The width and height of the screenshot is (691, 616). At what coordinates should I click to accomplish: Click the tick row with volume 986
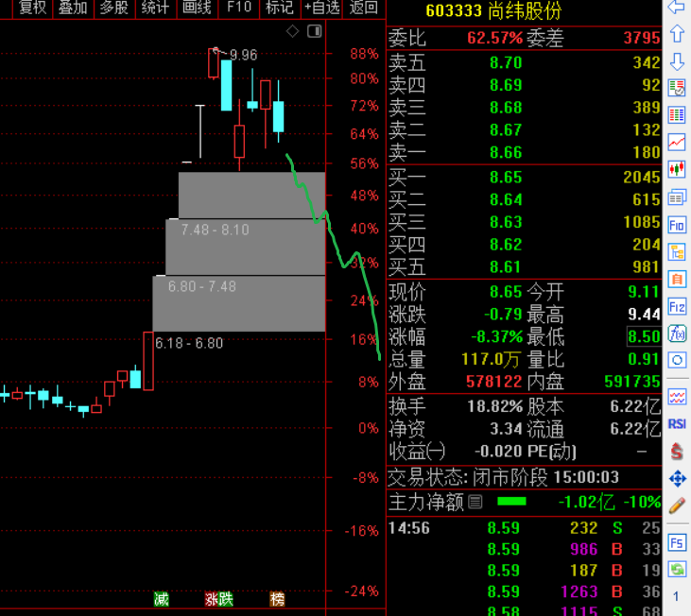[524, 549]
